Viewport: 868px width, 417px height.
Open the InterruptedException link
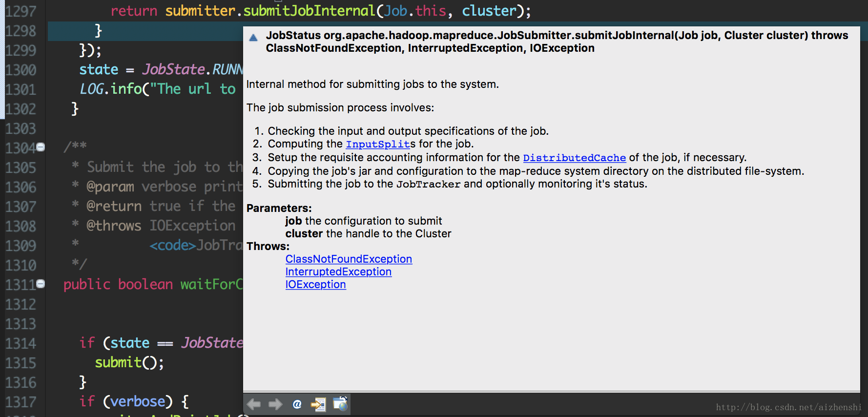click(x=338, y=271)
